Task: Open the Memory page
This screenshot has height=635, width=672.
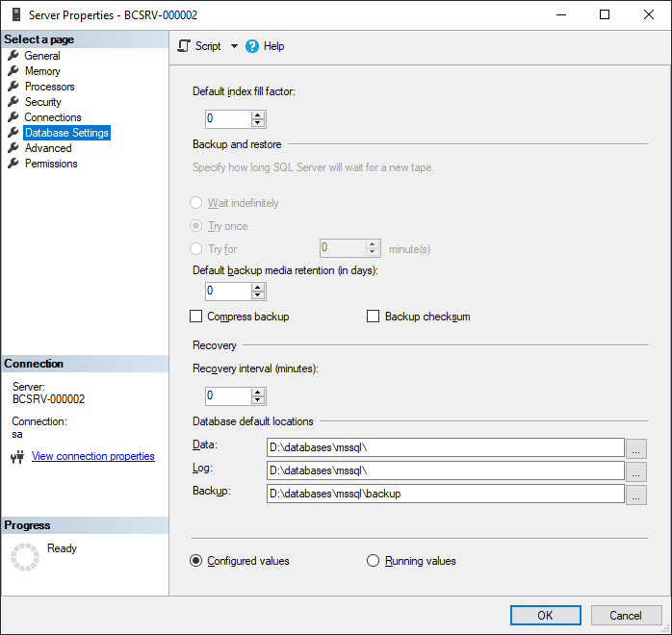Action: [42, 71]
